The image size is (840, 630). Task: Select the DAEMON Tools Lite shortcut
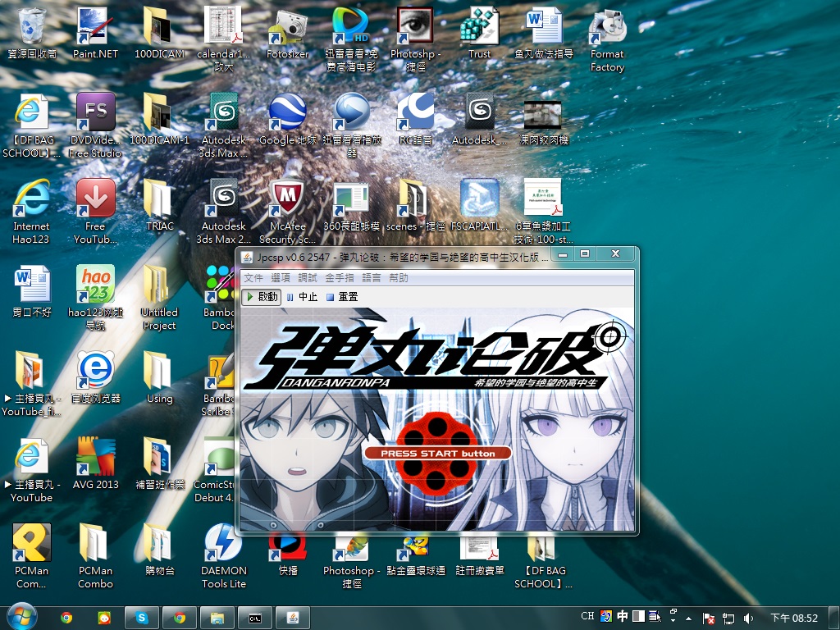tap(223, 557)
